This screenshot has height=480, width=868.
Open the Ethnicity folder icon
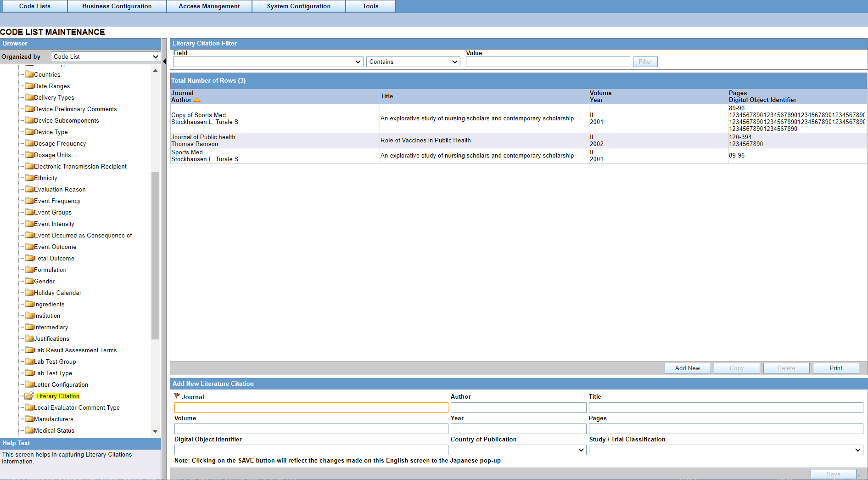click(x=28, y=178)
